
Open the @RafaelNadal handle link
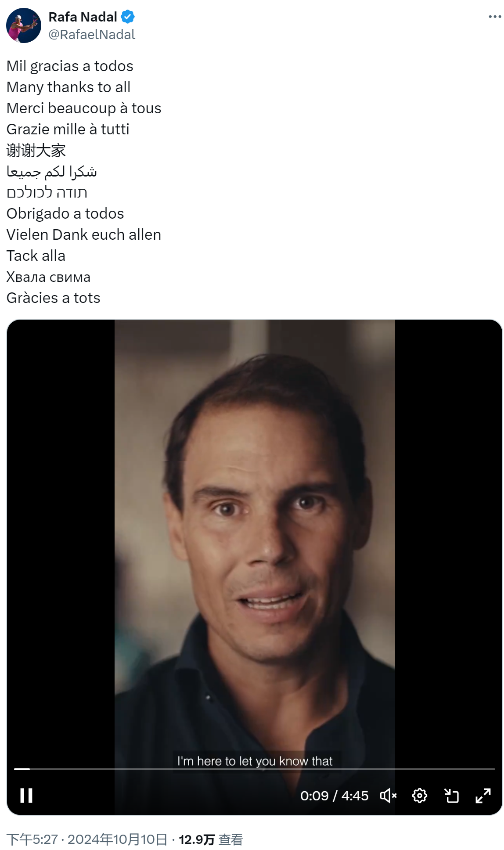click(92, 34)
